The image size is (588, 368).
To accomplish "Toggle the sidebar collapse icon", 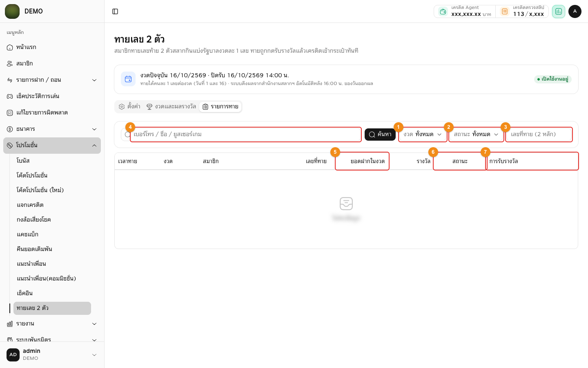I will 115,11.
